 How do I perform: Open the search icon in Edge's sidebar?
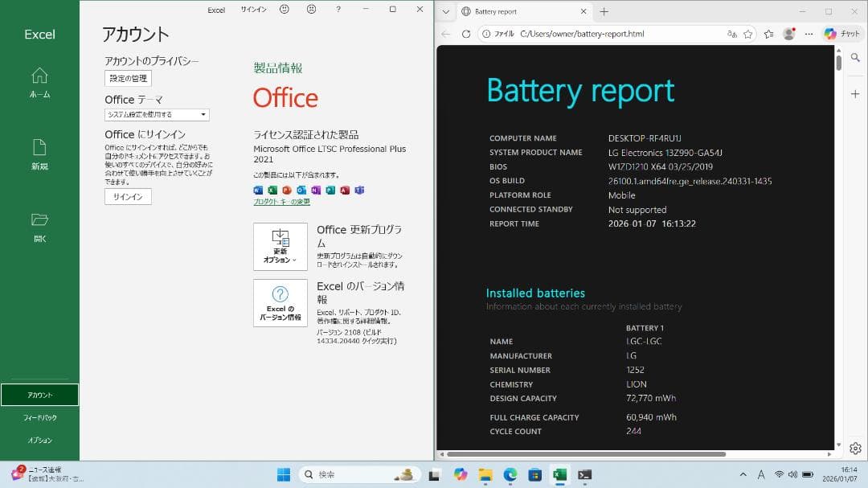pyautogui.click(x=855, y=57)
